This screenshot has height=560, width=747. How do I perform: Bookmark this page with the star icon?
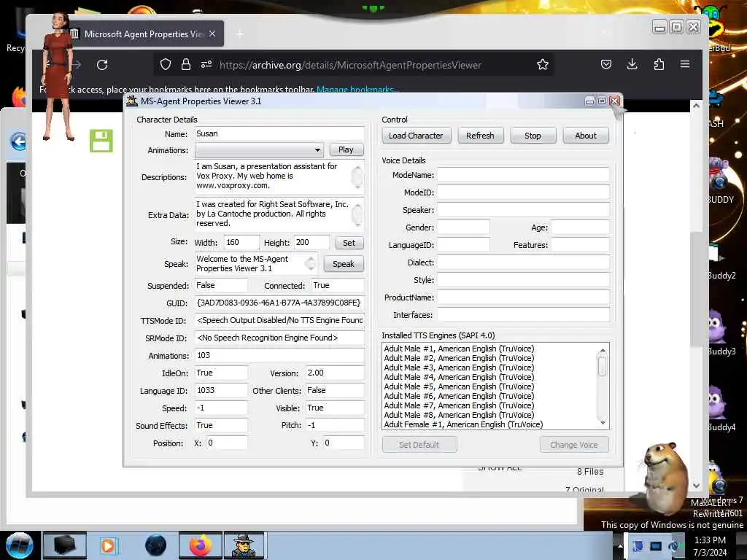click(x=543, y=65)
